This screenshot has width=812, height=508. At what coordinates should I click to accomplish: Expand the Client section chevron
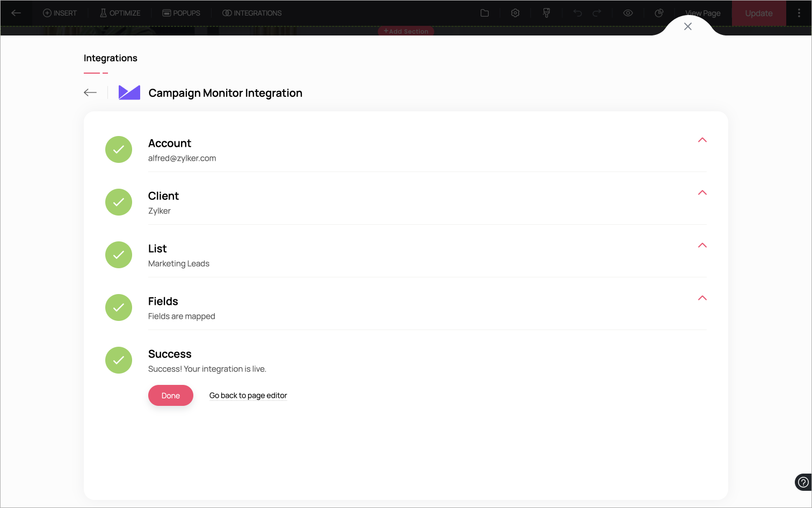tap(702, 192)
